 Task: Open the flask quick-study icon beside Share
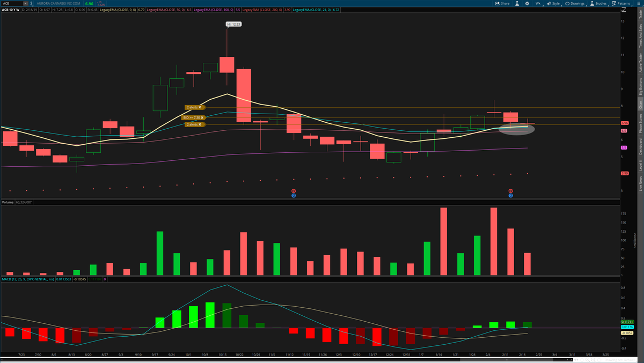(518, 3)
